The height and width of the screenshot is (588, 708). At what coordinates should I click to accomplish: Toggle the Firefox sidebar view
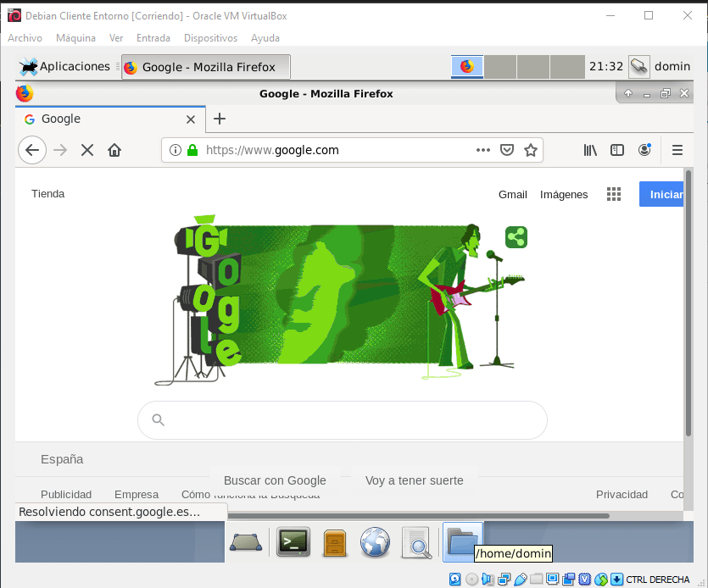(x=617, y=150)
